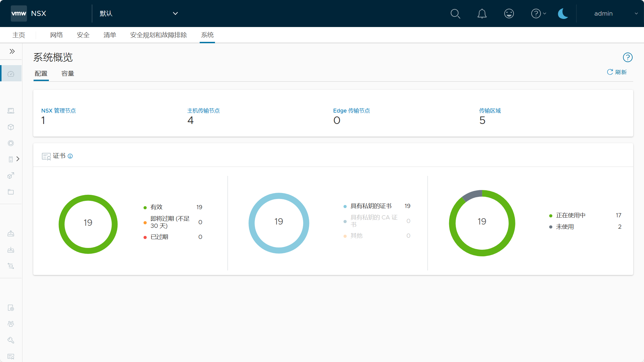The height and width of the screenshot is (362, 644).
Task: Click the usage donut chart showing 19
Action: pyautogui.click(x=482, y=223)
